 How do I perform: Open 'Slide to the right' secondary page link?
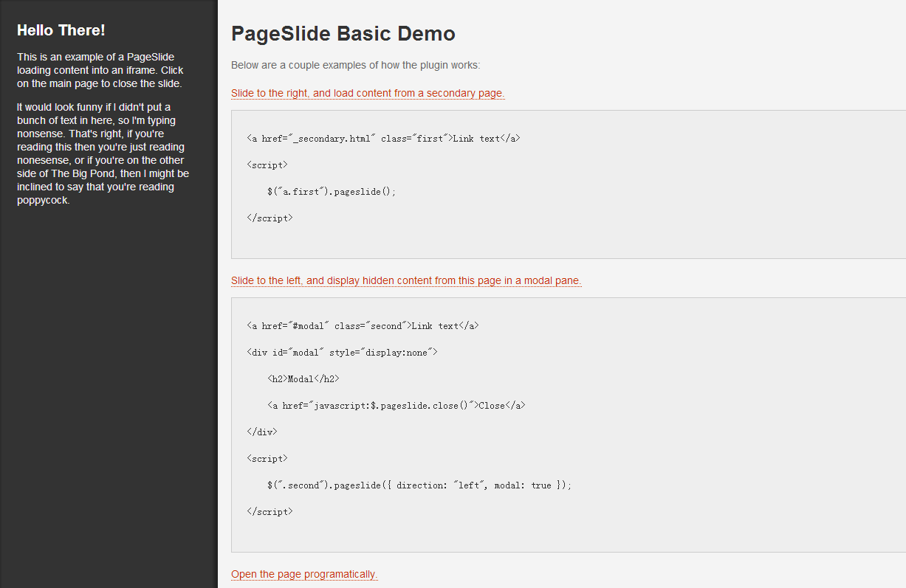368,93
